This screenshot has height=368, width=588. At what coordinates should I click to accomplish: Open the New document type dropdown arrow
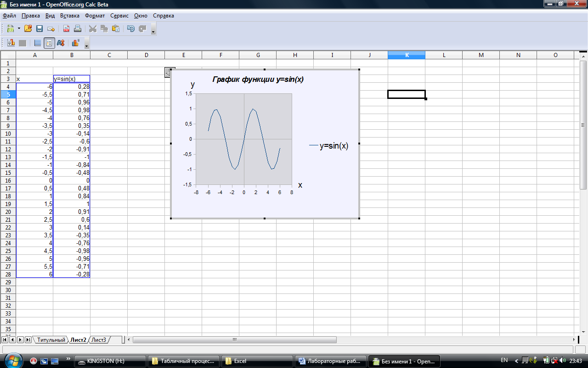click(19, 29)
